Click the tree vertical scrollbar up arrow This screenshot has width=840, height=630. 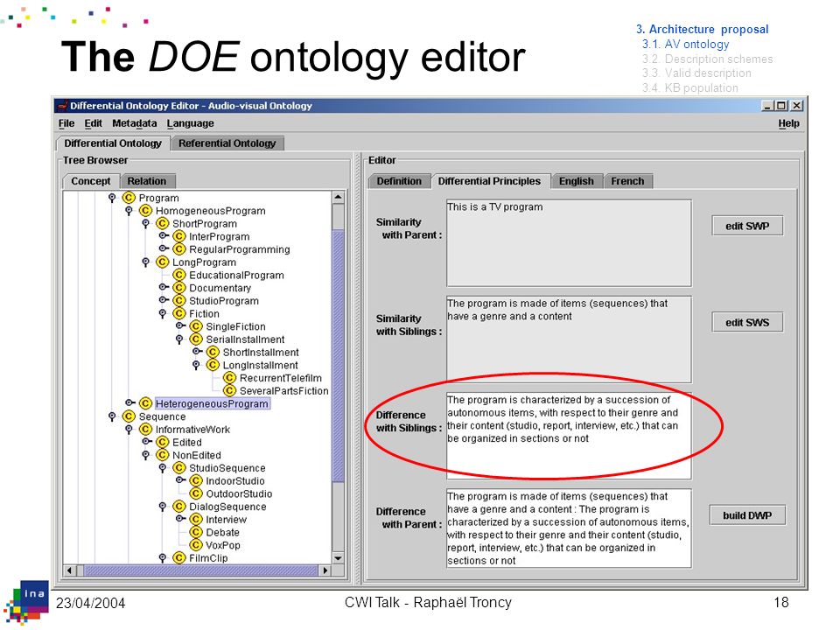338,197
